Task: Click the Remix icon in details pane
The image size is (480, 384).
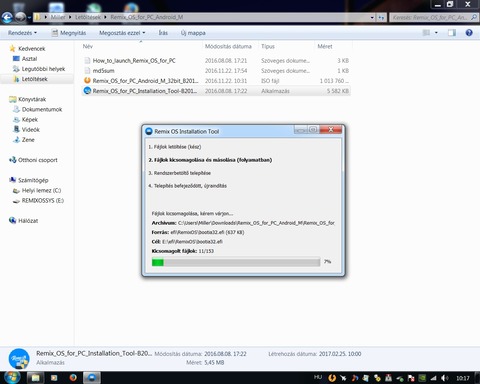Action: 19,359
